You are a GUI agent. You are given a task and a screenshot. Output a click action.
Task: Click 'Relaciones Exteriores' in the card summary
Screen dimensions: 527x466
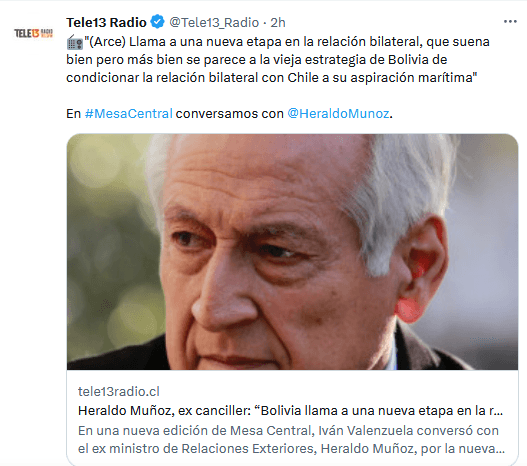pyautogui.click(x=249, y=449)
